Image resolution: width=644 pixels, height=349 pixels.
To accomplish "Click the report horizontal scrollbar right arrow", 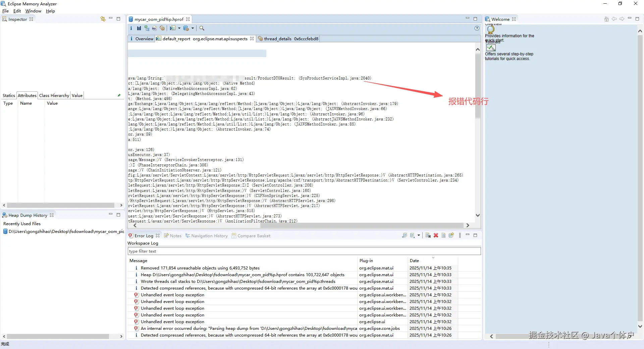I will pyautogui.click(x=468, y=225).
